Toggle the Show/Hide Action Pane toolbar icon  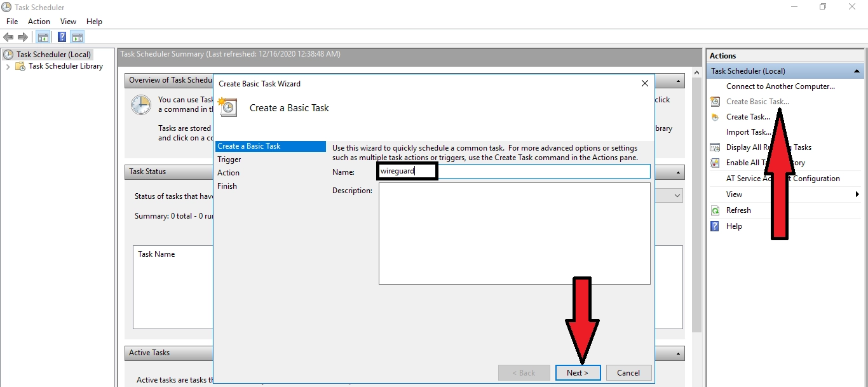78,37
